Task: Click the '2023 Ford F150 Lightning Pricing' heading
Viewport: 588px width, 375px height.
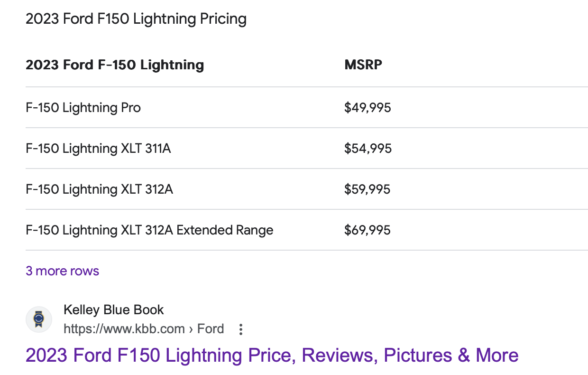Action: click(136, 19)
